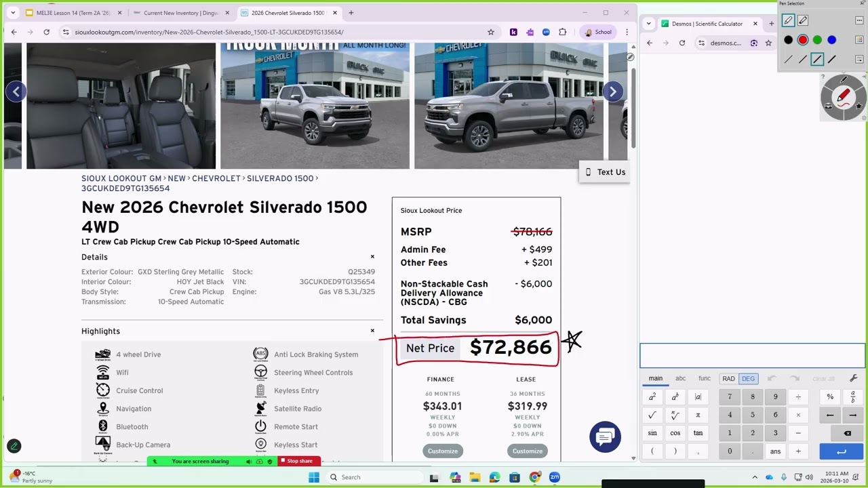Click the star favorites icon on pen wheel
Image resolution: width=868 pixels, height=488 pixels.
(859, 106)
